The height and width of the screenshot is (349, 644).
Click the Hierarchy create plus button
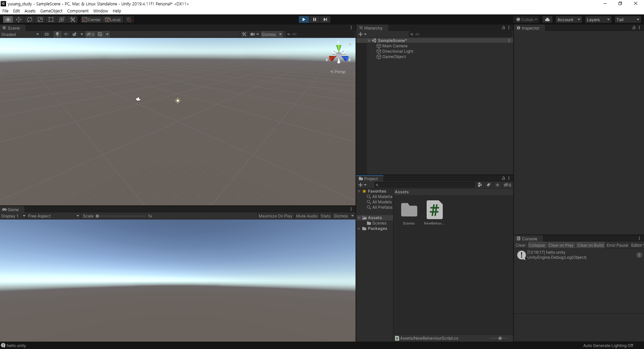click(x=362, y=34)
